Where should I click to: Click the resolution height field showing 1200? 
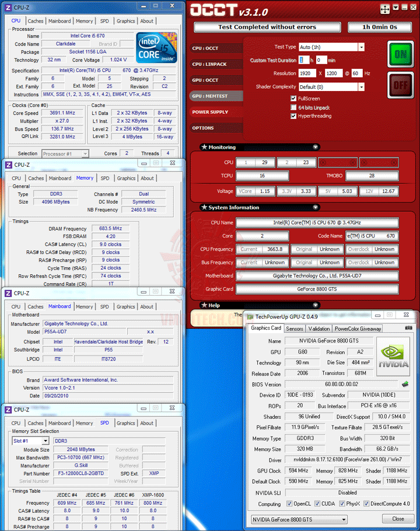coord(334,73)
